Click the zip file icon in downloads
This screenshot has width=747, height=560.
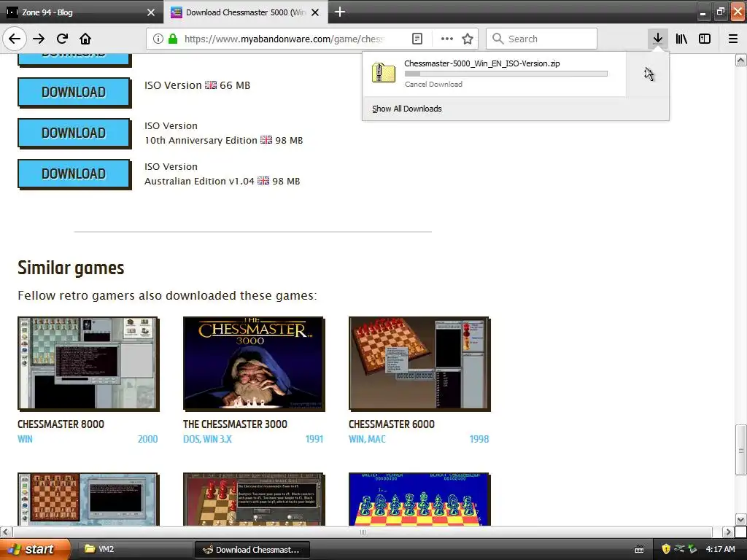click(x=384, y=74)
